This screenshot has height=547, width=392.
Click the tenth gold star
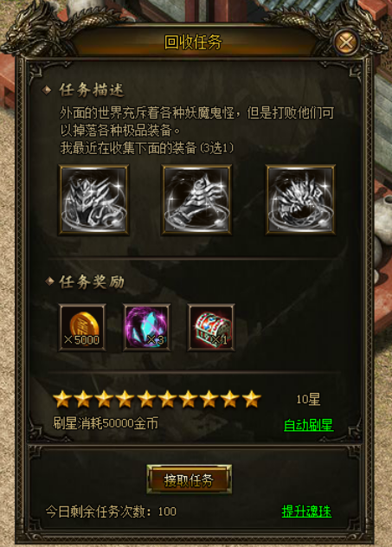[x=251, y=399]
